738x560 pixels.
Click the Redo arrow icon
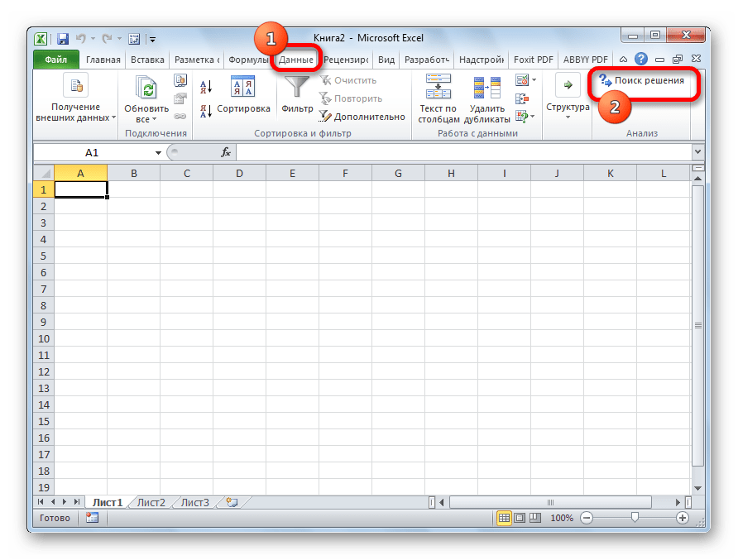[108, 39]
